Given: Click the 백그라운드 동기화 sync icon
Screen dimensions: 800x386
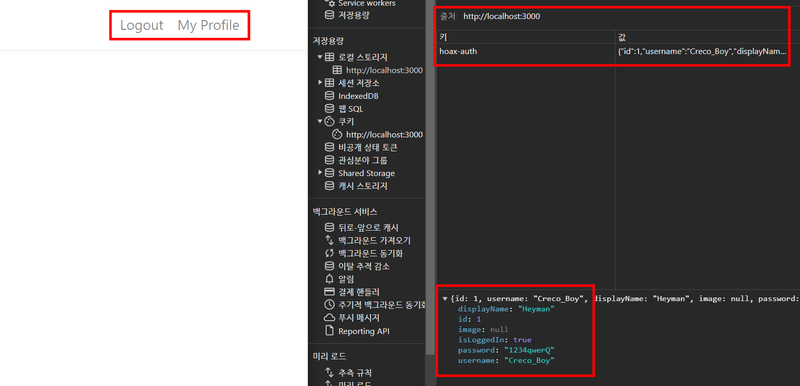Looking at the screenshot, I should 330,253.
